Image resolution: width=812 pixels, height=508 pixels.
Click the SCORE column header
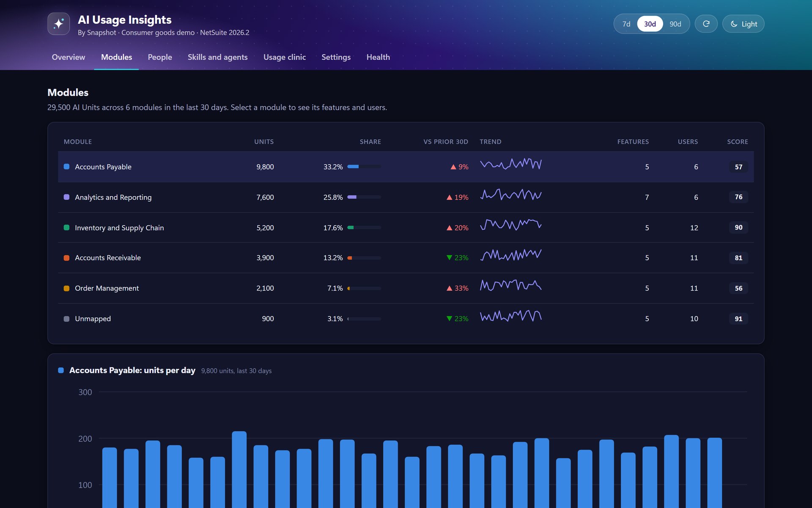click(738, 142)
